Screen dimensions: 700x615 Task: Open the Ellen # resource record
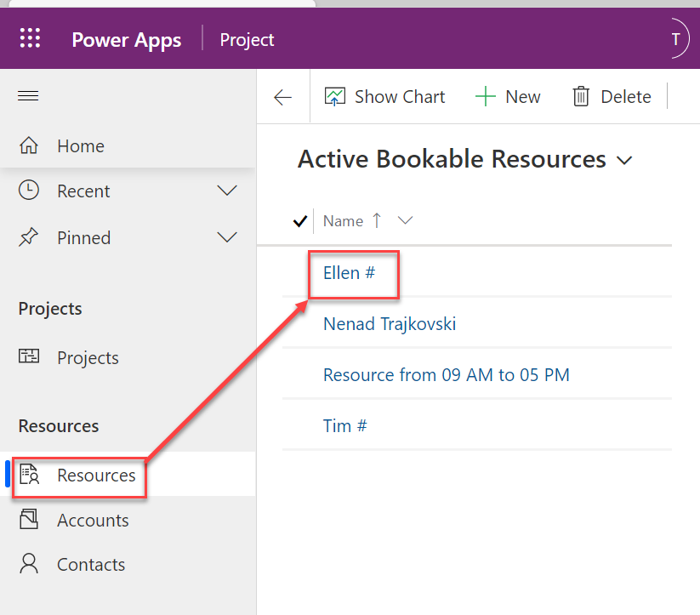[x=349, y=273]
